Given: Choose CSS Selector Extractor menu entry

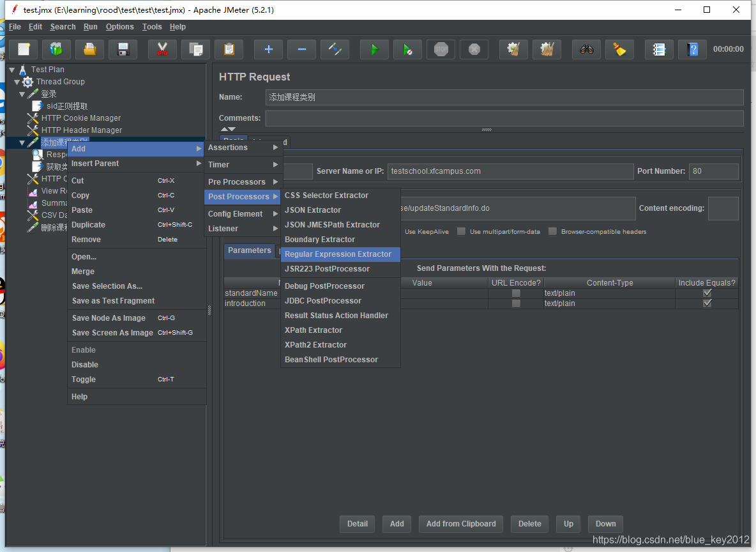Looking at the screenshot, I should click(x=340, y=195).
